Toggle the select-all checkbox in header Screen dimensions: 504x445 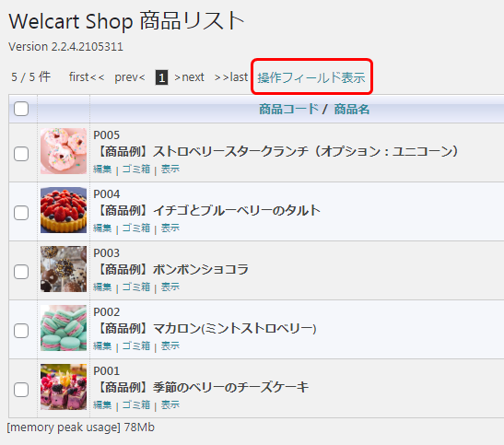(21, 109)
